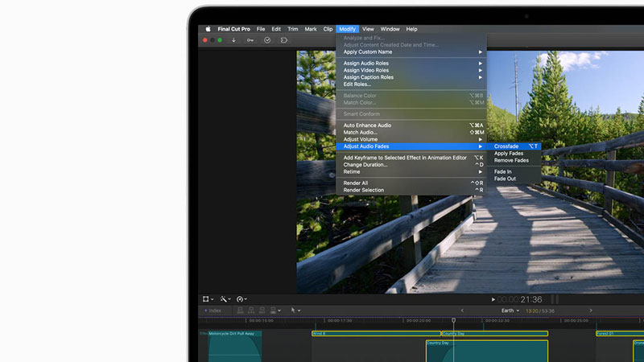This screenshot has height=362, width=644.
Task: Click the timeline history back arrow
Action: (x=462, y=310)
